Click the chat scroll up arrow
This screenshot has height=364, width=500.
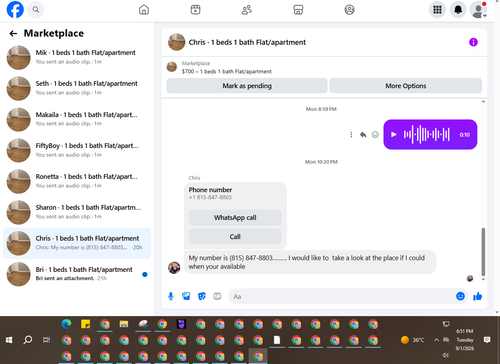483,101
